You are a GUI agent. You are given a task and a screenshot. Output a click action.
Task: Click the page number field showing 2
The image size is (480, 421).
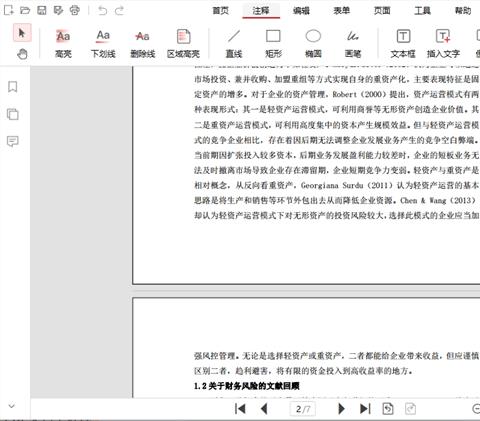click(303, 409)
